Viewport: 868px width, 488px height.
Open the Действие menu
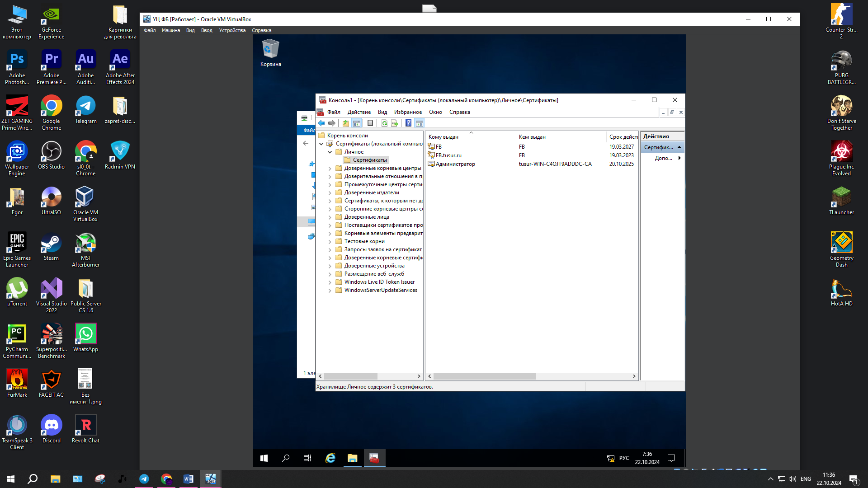(x=359, y=112)
